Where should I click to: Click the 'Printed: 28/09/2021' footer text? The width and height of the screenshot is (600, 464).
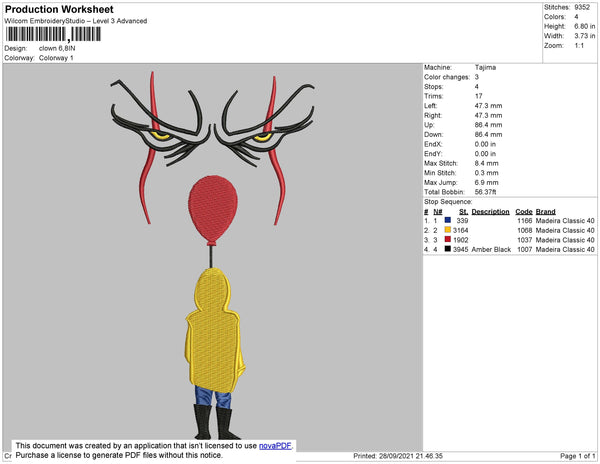pos(398,456)
